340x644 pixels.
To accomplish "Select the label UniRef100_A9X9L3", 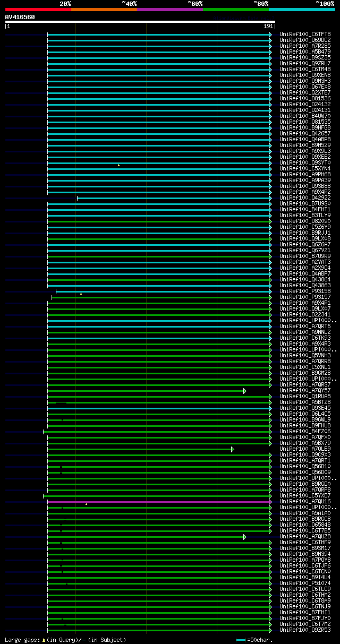I will (x=305, y=151).
